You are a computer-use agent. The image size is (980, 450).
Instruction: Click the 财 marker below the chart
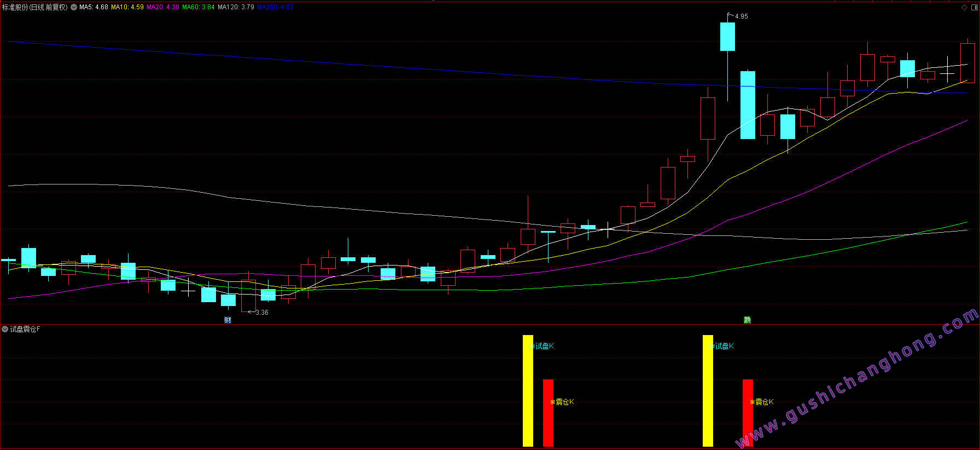227,320
